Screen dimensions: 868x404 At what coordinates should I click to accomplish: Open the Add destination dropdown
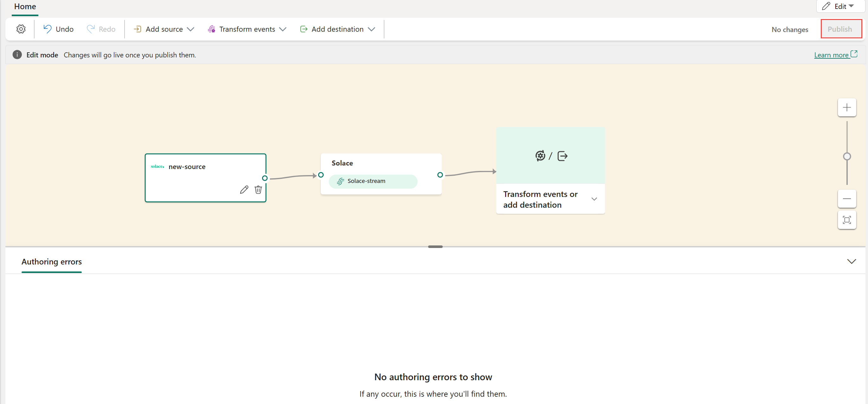click(337, 29)
